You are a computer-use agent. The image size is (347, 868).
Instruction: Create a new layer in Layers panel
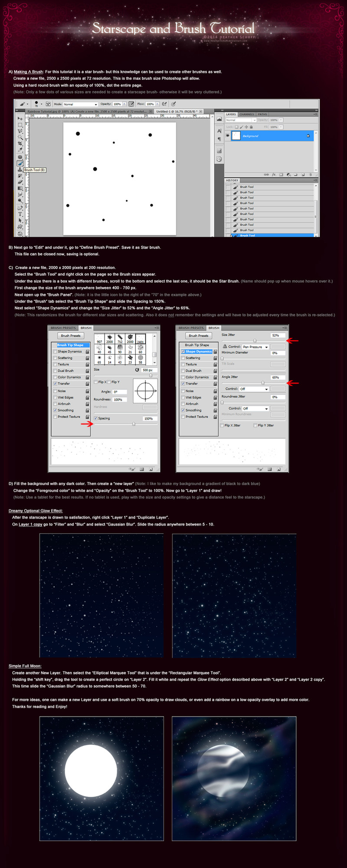[x=303, y=174]
